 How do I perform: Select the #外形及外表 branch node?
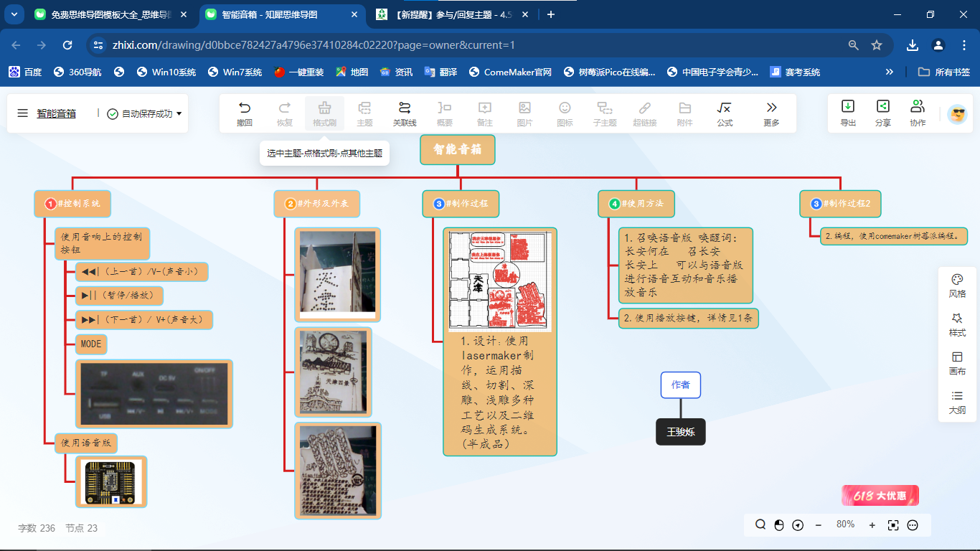pyautogui.click(x=316, y=204)
